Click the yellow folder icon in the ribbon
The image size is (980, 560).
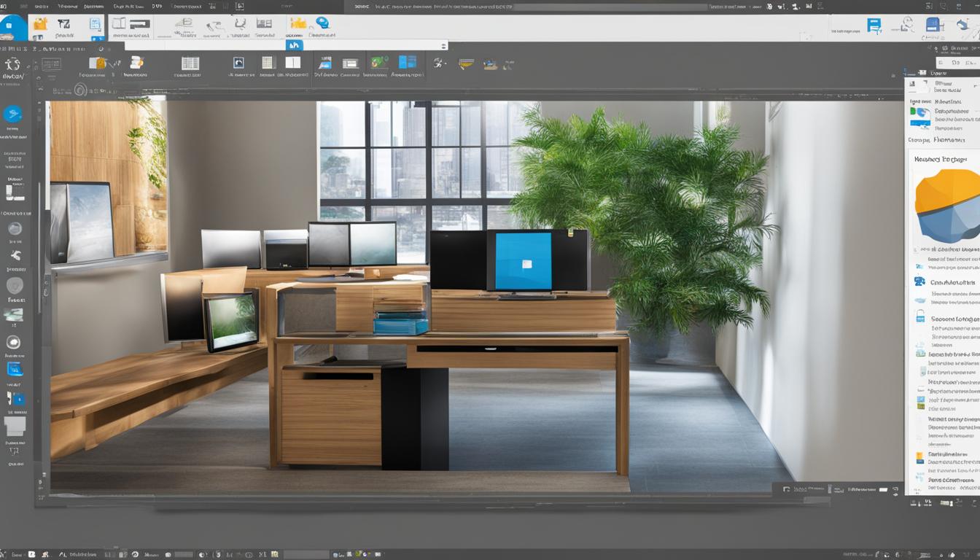pos(41,24)
